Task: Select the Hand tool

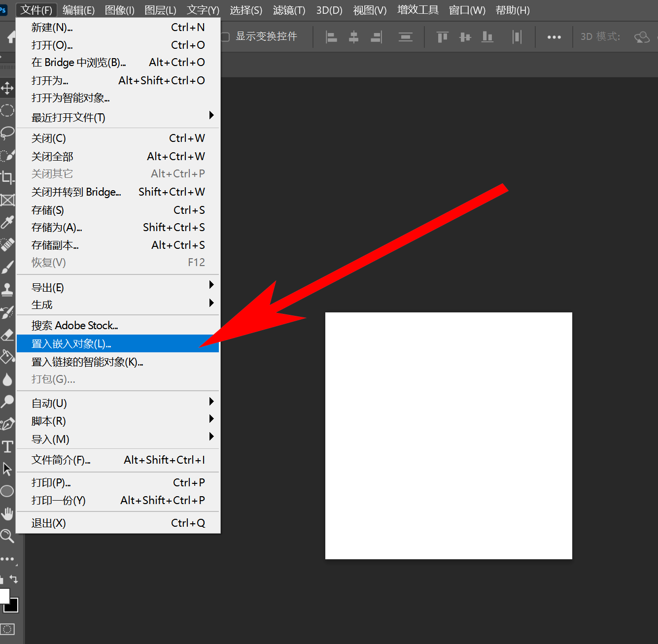Action: [x=7, y=513]
